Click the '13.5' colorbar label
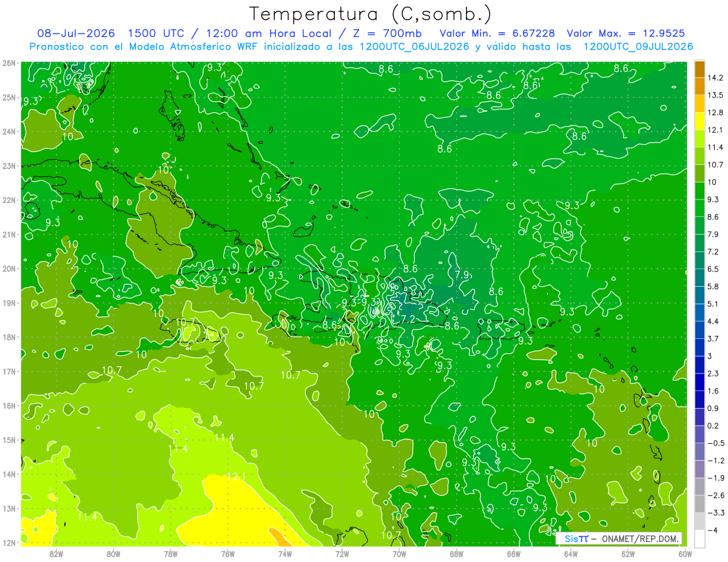Screen dimensions: 728x562 pyautogui.click(x=716, y=95)
